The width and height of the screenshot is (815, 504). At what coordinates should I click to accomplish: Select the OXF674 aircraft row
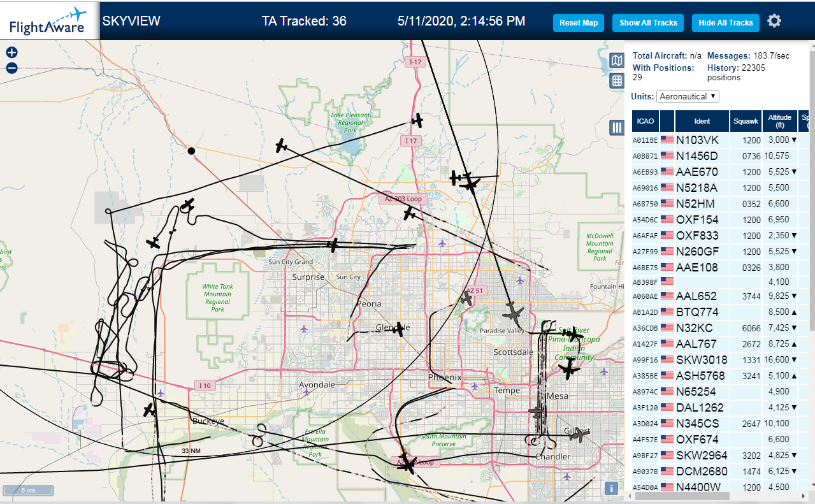720,440
